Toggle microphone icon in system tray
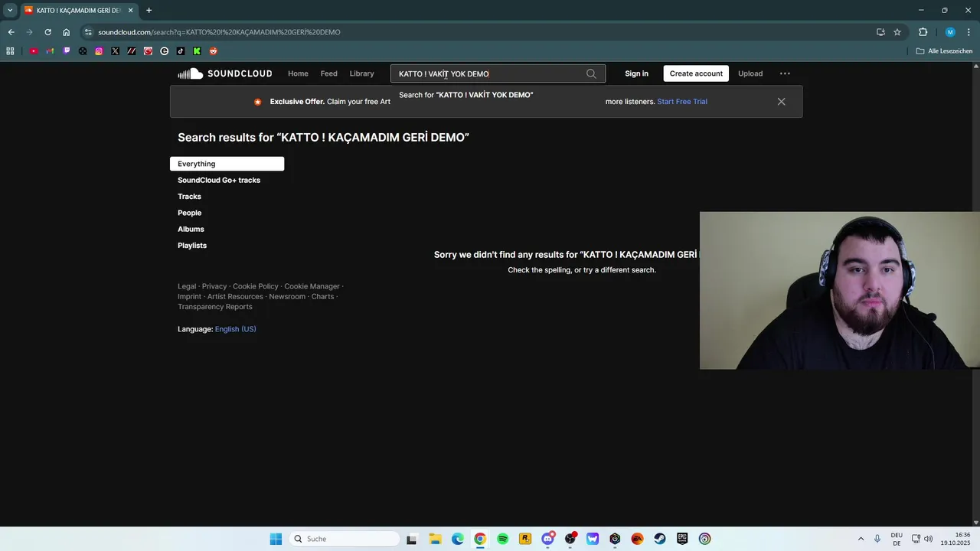This screenshot has height=551, width=980. pos(877,539)
